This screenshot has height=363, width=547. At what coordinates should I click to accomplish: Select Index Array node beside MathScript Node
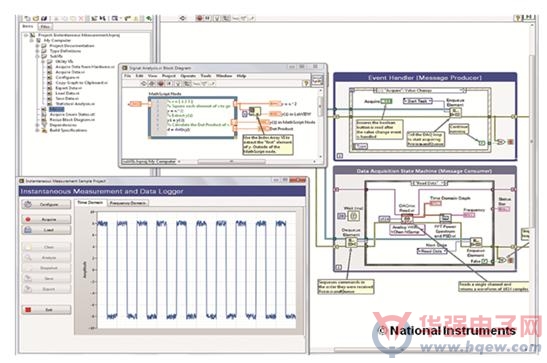coord(256,112)
